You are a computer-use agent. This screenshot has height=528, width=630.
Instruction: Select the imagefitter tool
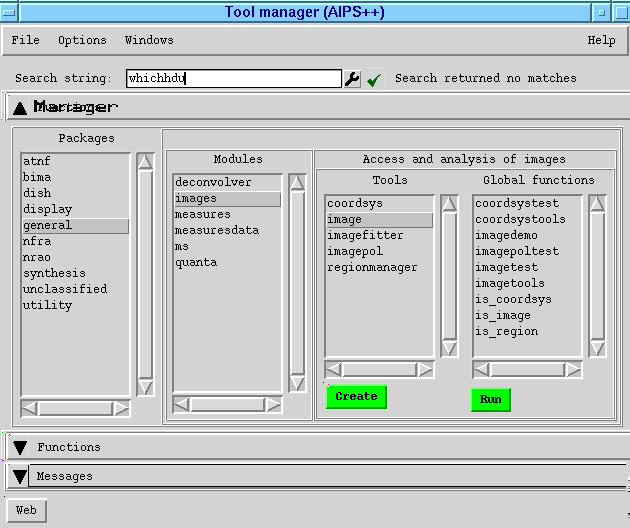(379, 235)
